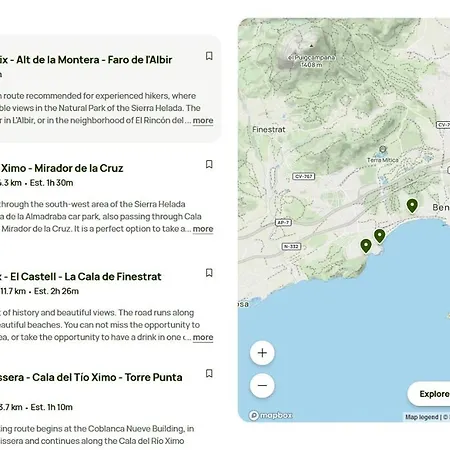Expand Mirador de la Cruz description with more
The height and width of the screenshot is (450, 450).
(x=203, y=229)
